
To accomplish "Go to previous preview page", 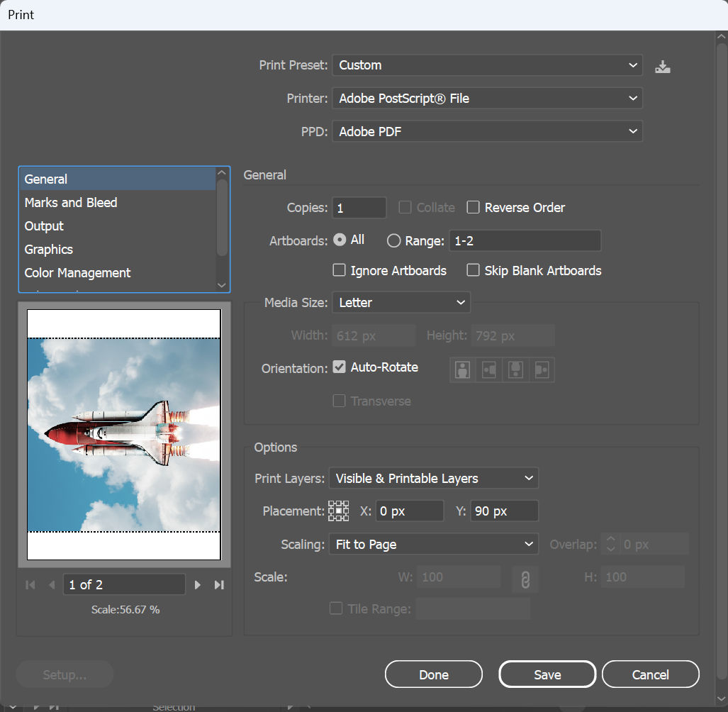I will [x=52, y=585].
